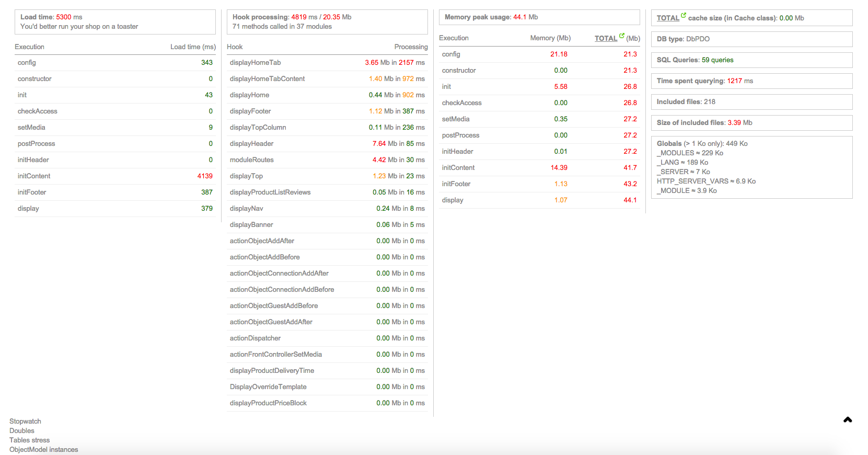Click the actionObjectGuestAddAfter hook name
868x455 pixels.
coord(271,322)
